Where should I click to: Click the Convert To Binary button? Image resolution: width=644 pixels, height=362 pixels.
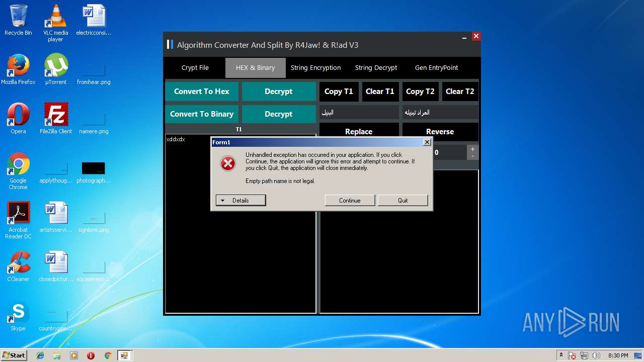[x=202, y=114]
